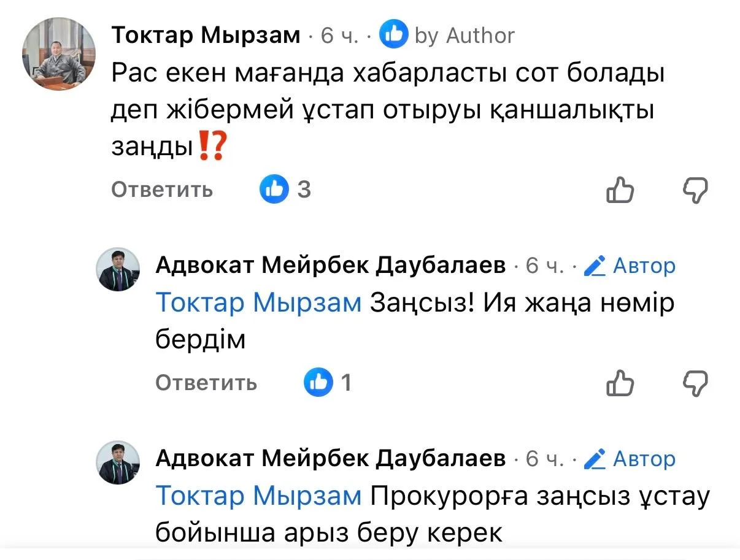Open the 1 like reaction count
Screen dimensions: 740x560
(x=329, y=382)
